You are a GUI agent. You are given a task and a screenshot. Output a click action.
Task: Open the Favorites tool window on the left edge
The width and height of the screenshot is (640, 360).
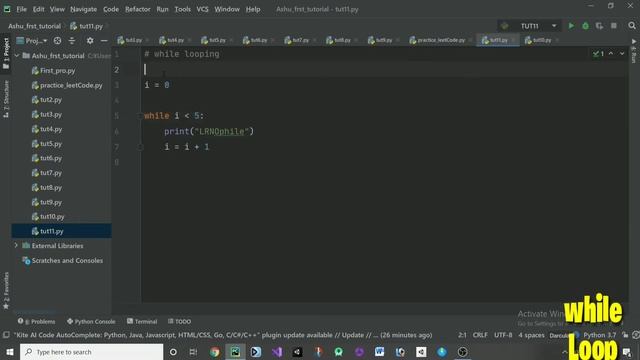[6, 290]
